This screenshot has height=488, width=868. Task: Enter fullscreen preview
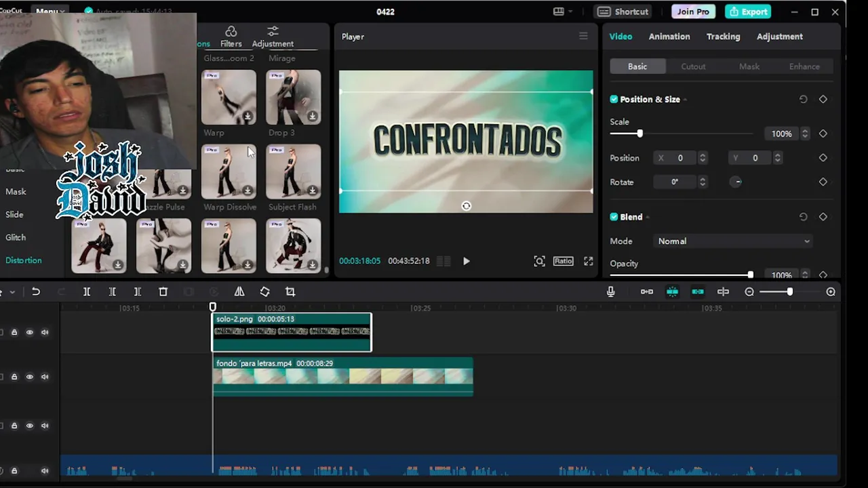(588, 261)
